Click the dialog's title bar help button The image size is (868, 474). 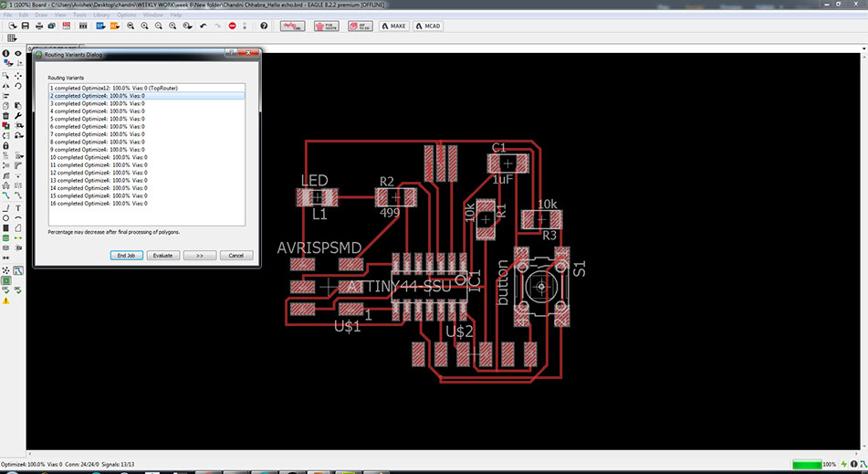pos(232,53)
